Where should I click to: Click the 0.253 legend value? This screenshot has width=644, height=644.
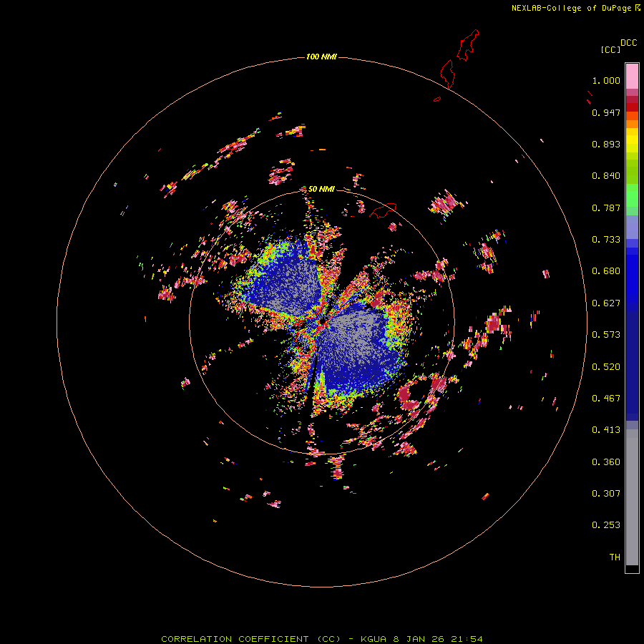[606, 525]
